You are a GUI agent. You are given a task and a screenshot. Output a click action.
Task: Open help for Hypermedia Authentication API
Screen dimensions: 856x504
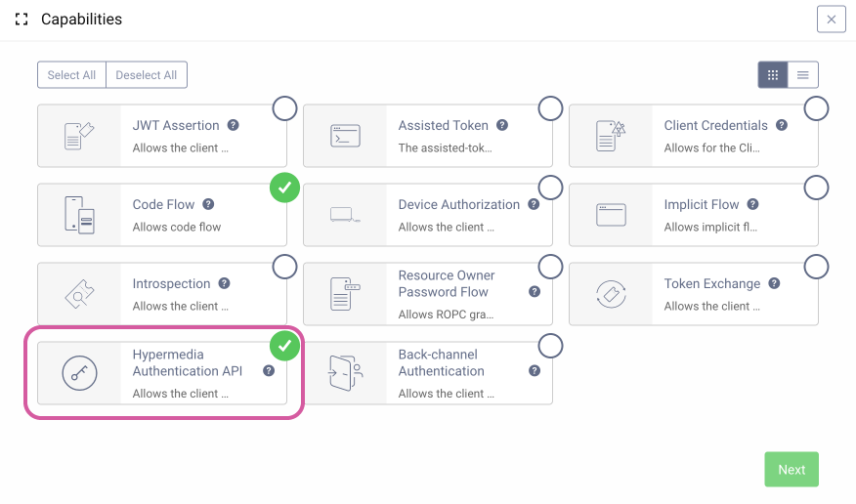tap(269, 370)
